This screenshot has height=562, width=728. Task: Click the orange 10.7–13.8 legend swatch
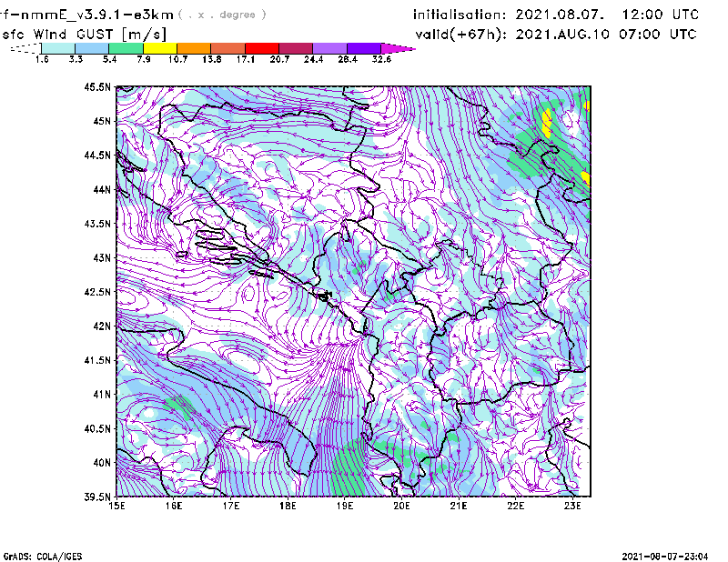click(194, 48)
